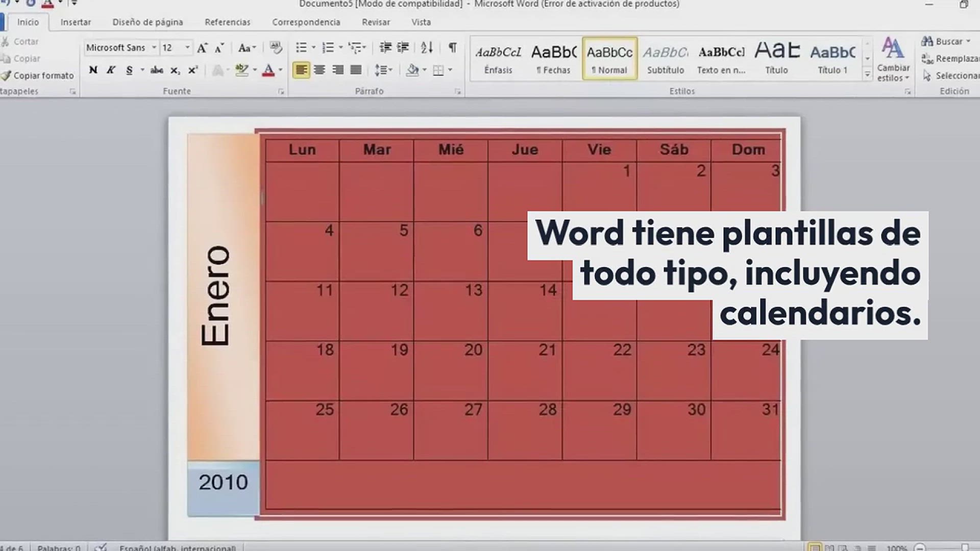Open the font size dropdown
Viewport: 980px width, 551px height.
(x=187, y=47)
